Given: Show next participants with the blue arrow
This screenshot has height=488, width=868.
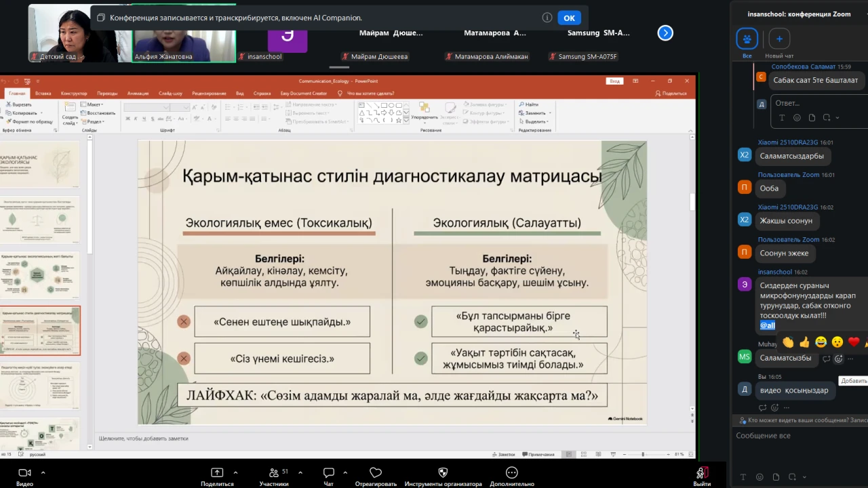Looking at the screenshot, I should 665,33.
